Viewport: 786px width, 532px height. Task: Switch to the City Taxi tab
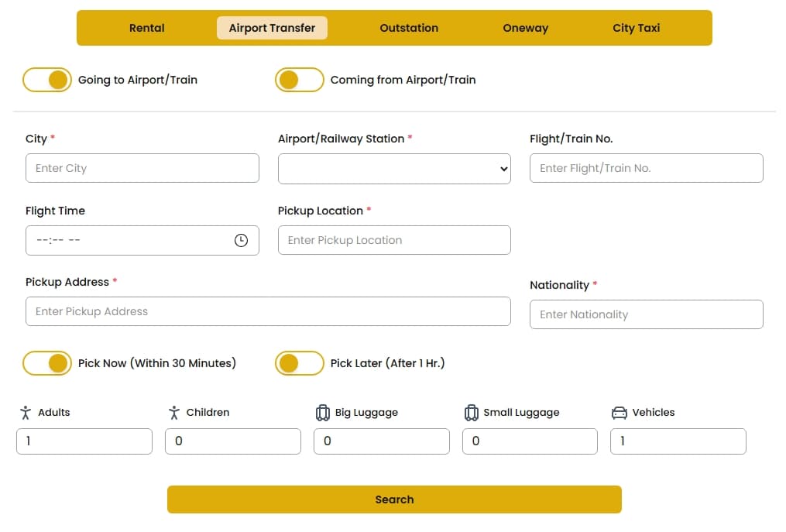pos(636,27)
